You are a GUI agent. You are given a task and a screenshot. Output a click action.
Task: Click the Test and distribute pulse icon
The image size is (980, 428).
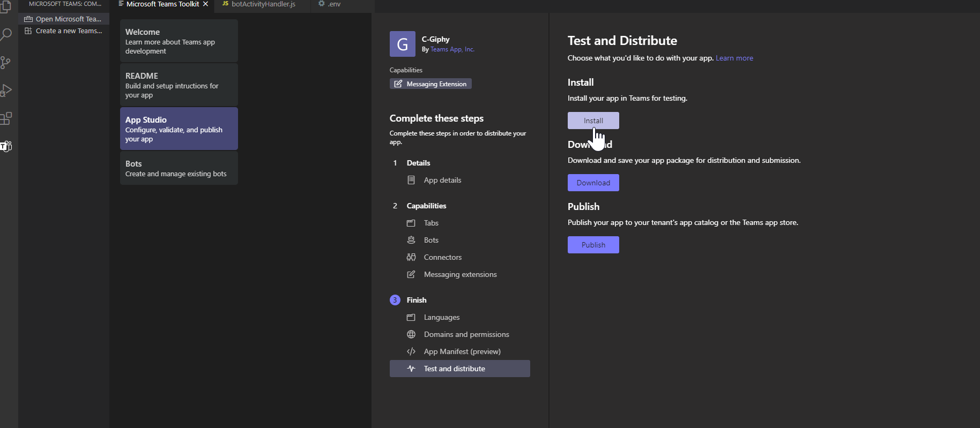[x=411, y=369]
